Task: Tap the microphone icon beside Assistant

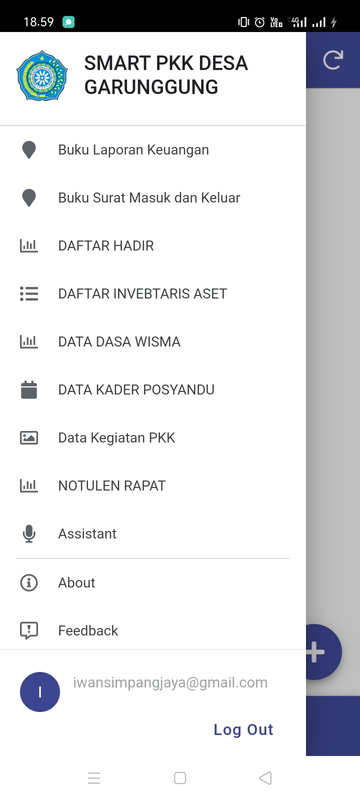Action: pyautogui.click(x=29, y=534)
